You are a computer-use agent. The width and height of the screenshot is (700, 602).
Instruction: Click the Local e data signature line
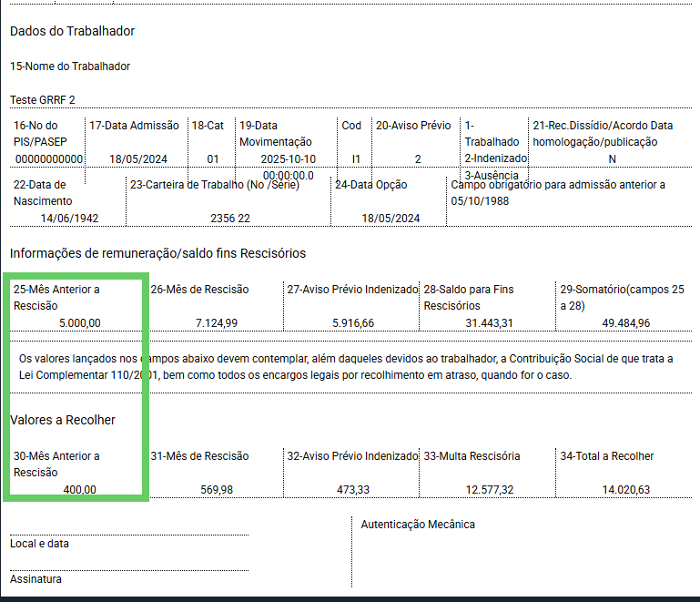pyautogui.click(x=129, y=535)
